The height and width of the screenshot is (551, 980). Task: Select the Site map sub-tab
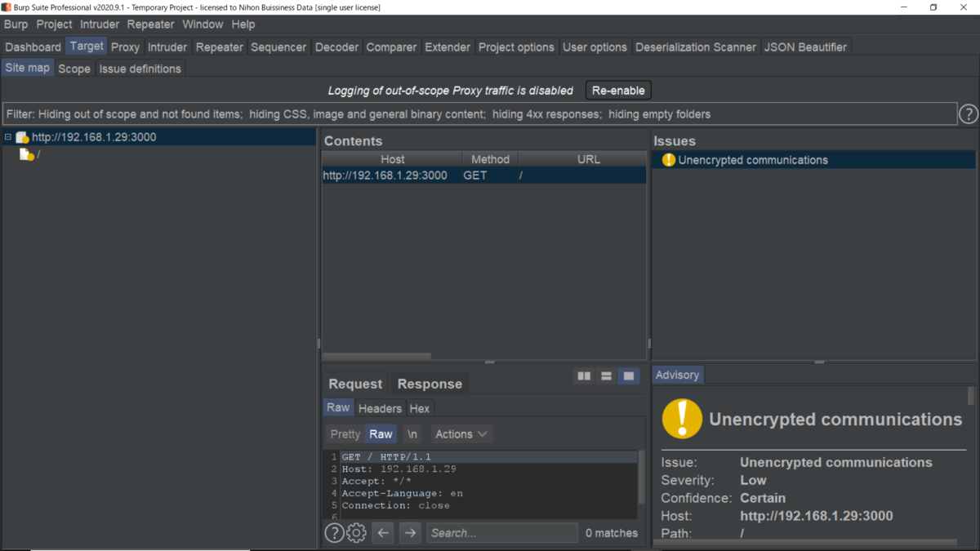point(28,68)
